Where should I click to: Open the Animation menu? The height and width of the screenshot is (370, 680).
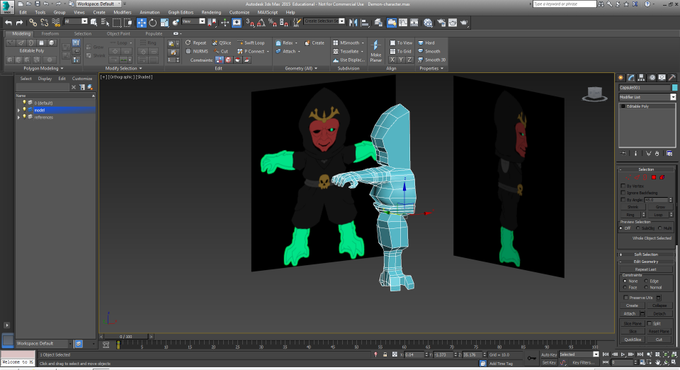pyautogui.click(x=150, y=12)
